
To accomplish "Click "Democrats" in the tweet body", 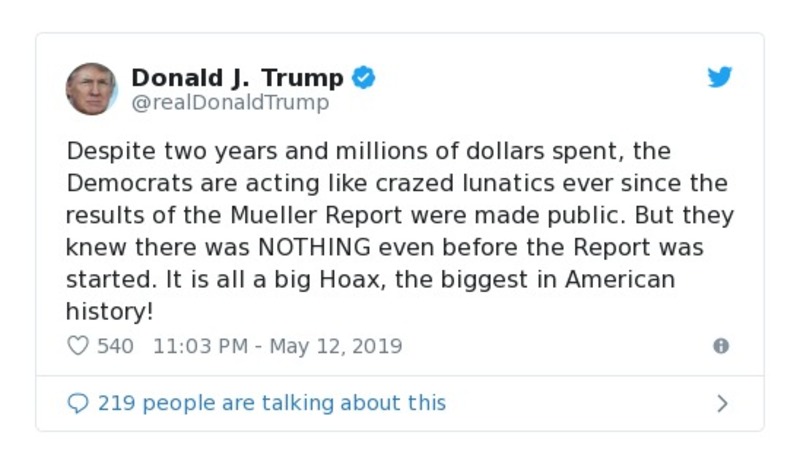I will [125, 184].
